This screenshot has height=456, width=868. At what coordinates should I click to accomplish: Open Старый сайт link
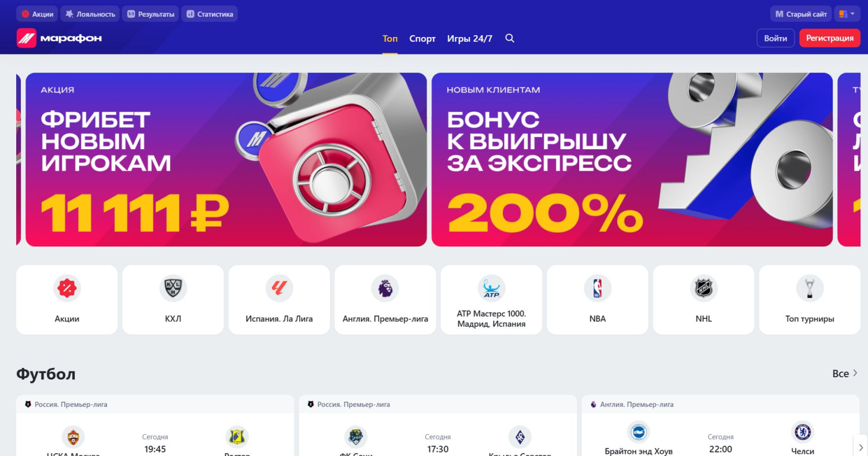801,14
